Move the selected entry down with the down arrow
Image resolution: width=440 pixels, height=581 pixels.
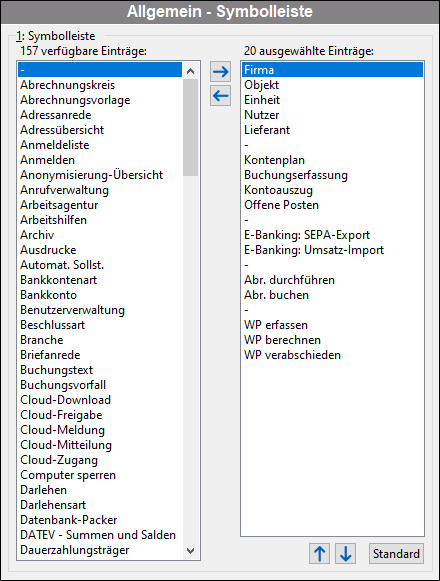345,554
